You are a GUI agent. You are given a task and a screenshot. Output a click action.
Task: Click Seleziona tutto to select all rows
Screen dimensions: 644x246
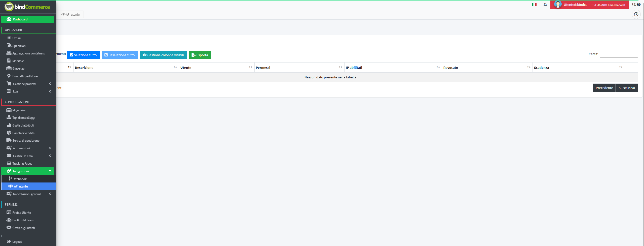pos(83,55)
